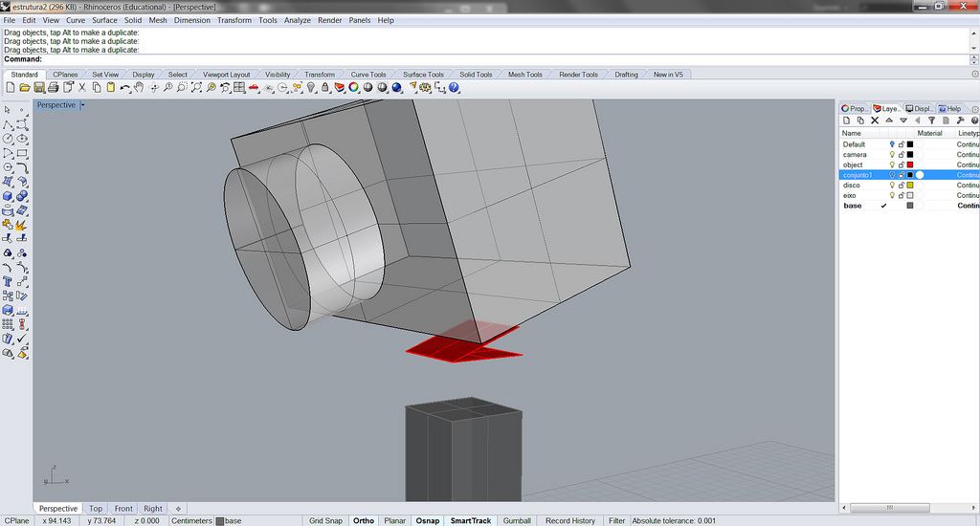Viewport: 980px width, 526px height.
Task: Toggle the Ortho mode in status bar
Action: pyautogui.click(x=364, y=520)
